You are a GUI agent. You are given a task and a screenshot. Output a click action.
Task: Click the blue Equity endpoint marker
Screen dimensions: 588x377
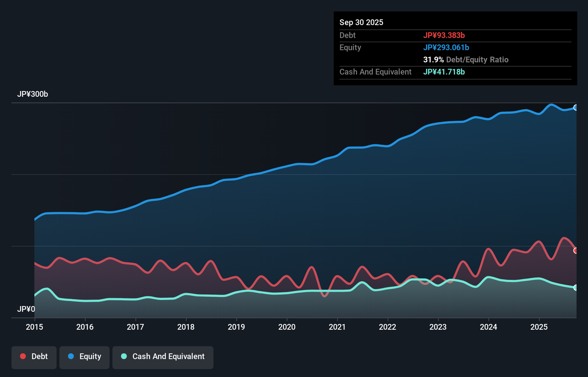(x=575, y=108)
